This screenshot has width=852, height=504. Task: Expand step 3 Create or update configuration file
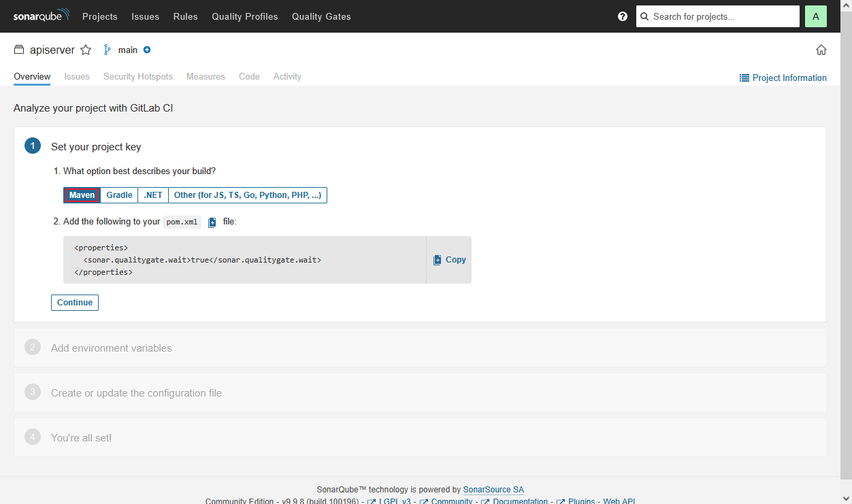tap(420, 392)
